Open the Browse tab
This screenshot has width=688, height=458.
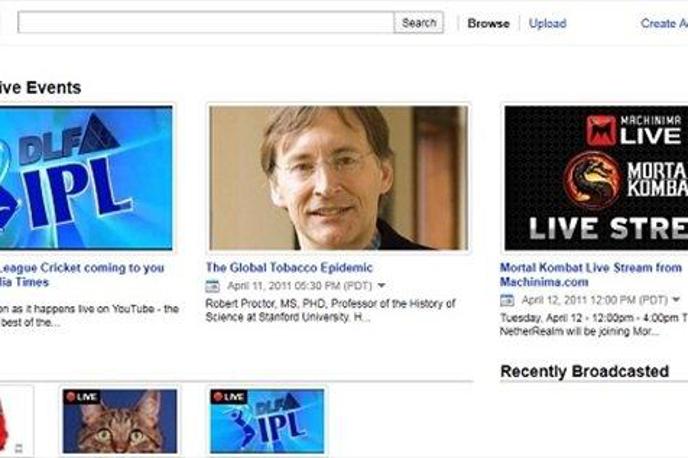click(488, 23)
